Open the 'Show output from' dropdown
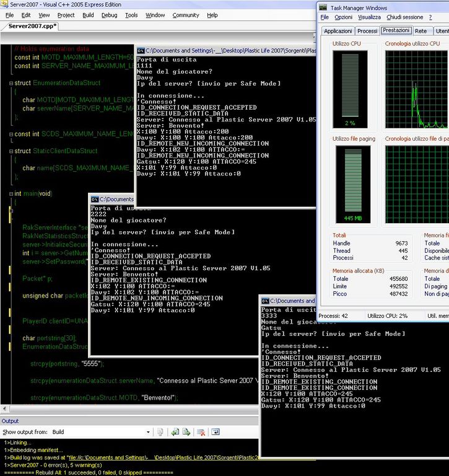 coord(148,432)
